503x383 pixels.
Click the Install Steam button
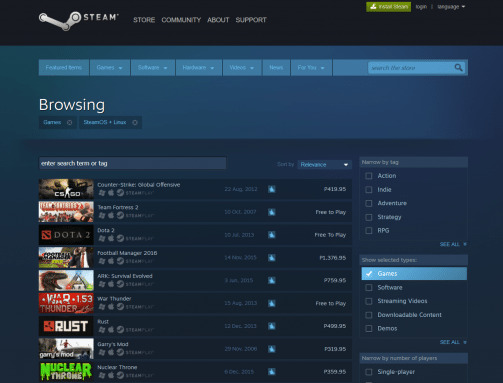[x=389, y=7]
